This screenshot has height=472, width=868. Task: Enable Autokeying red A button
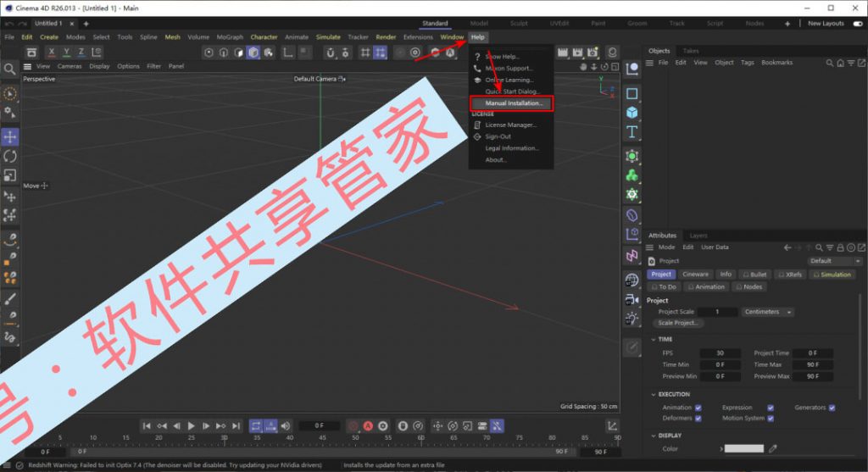[368, 425]
